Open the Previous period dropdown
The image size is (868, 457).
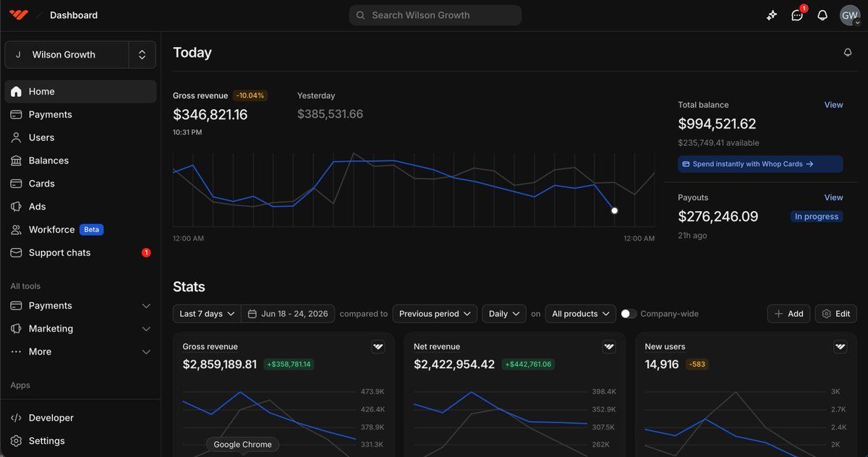tap(435, 314)
